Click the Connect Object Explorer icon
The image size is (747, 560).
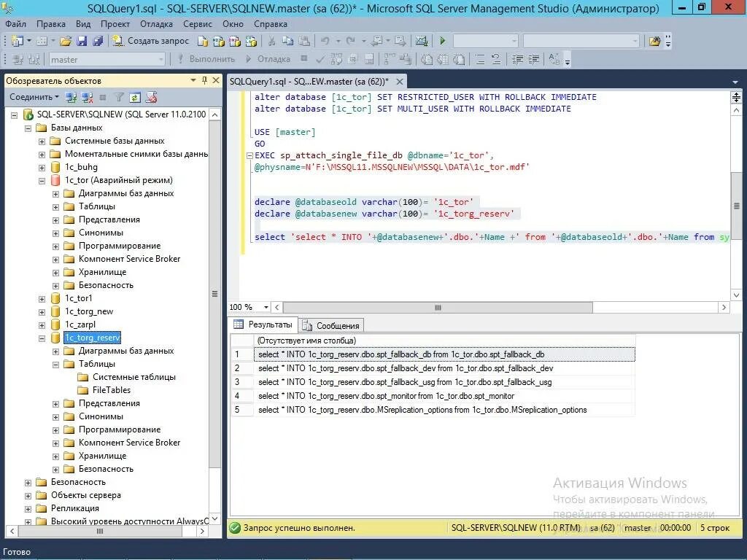[71, 98]
